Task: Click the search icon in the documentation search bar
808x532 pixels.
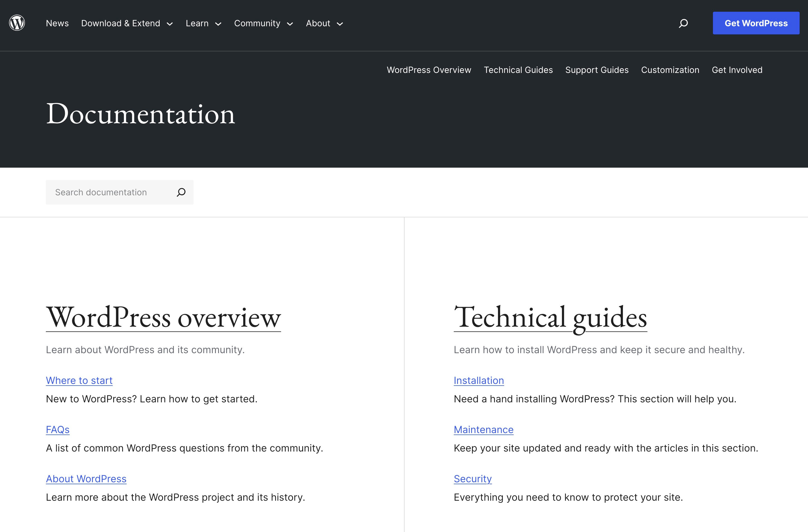Action: click(x=181, y=192)
